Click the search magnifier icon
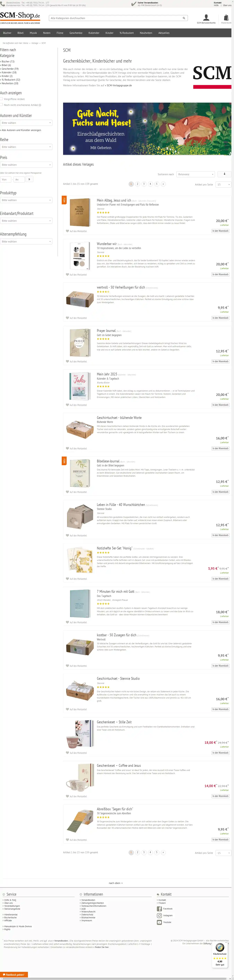 (184, 18)
